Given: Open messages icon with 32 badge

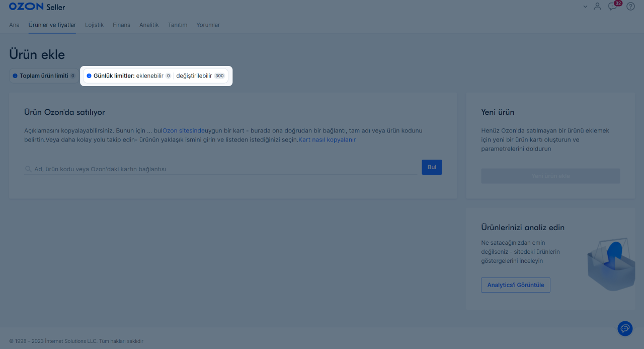Looking at the screenshot, I should (x=613, y=6).
